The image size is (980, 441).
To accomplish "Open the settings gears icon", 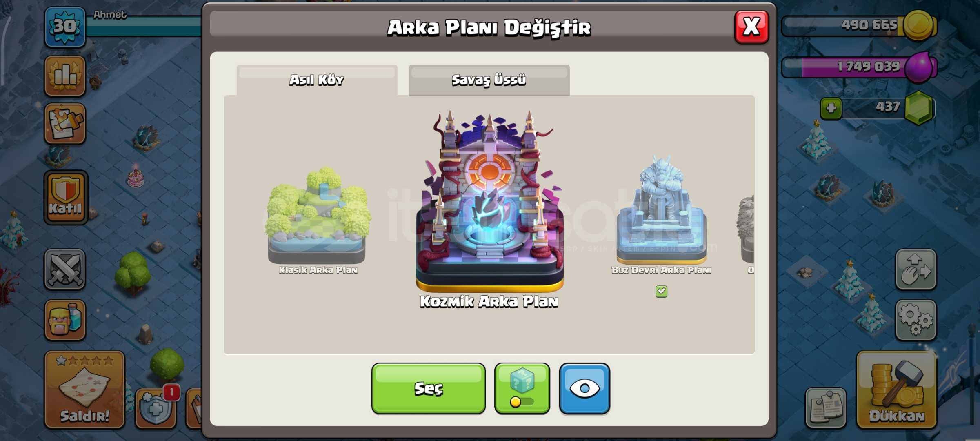I will click(916, 320).
